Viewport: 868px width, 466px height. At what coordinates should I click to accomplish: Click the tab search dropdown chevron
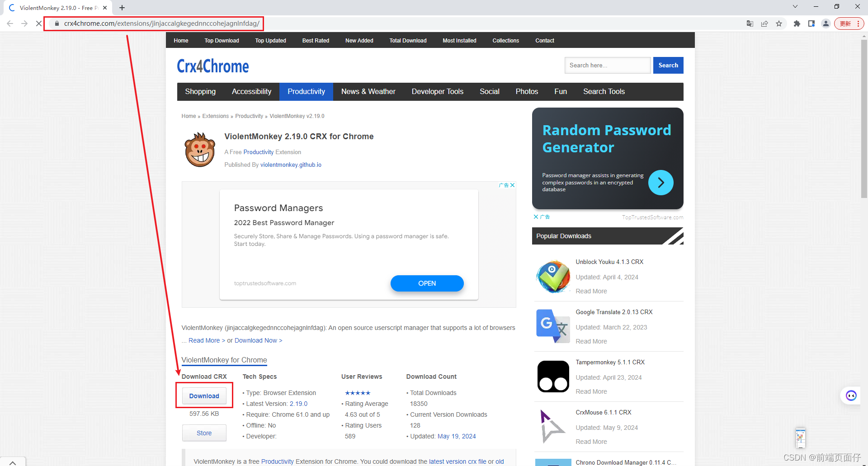(795, 6)
